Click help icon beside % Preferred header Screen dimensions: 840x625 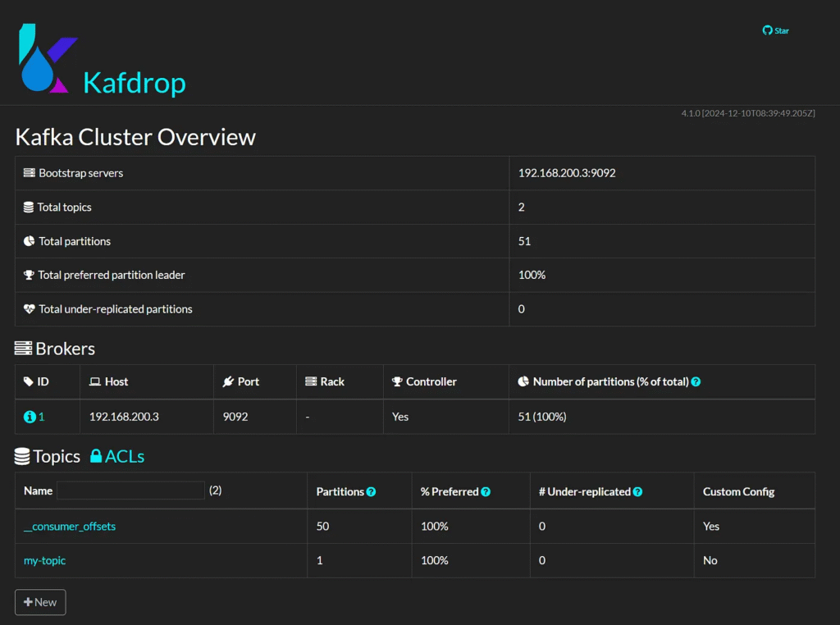[x=486, y=492]
